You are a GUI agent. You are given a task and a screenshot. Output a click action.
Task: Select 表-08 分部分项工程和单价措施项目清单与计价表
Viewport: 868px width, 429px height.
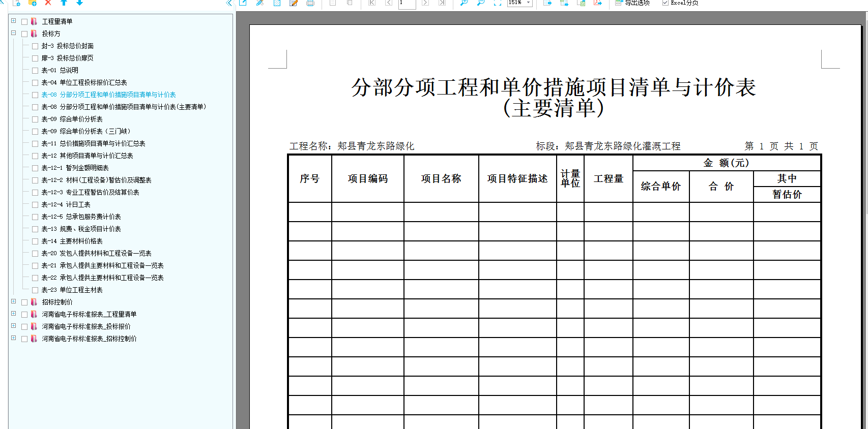coord(108,95)
